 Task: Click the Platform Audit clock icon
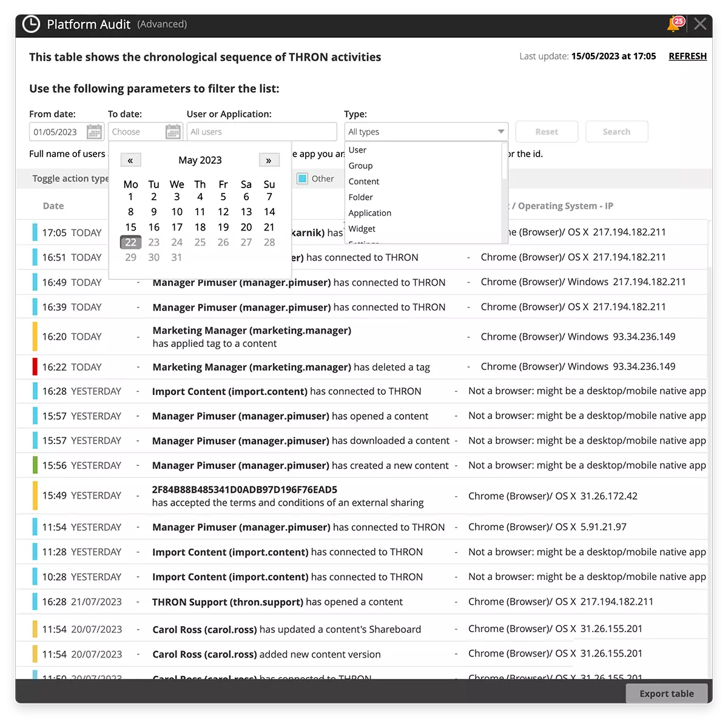(31, 24)
